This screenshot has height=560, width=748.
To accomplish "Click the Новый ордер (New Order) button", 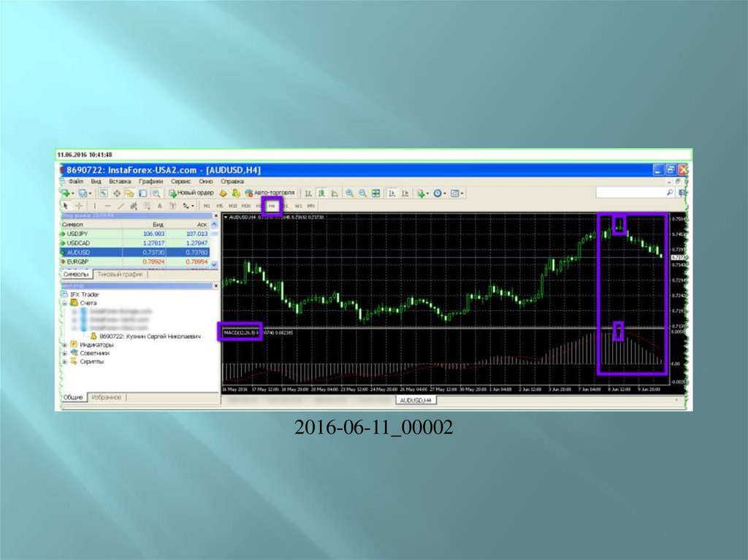I will 191,193.
